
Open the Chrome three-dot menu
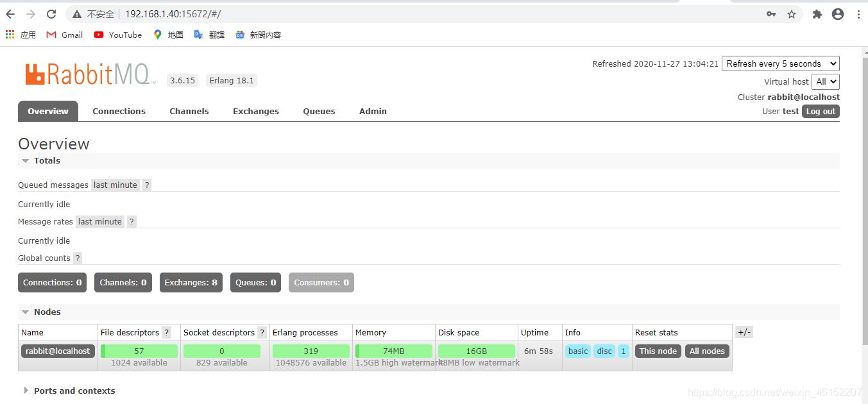(858, 14)
